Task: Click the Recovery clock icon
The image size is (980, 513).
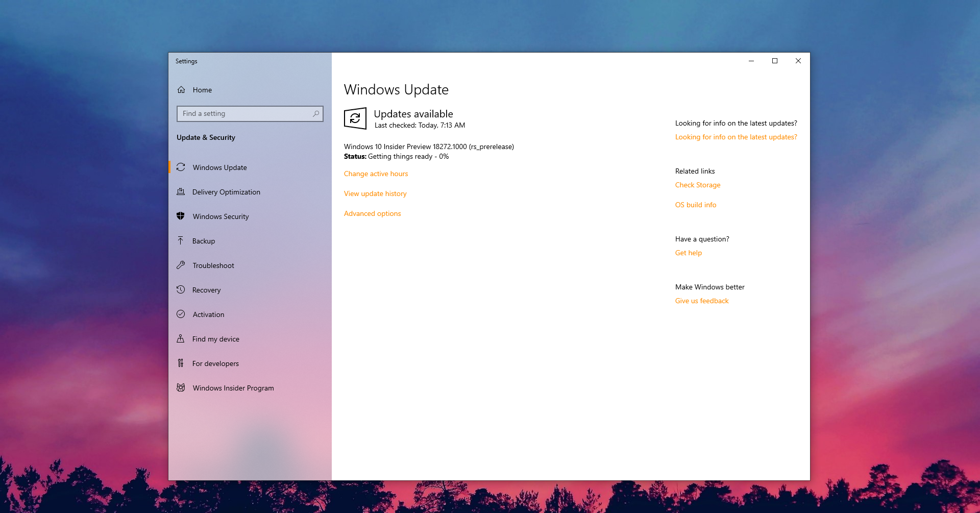Action: pos(181,289)
